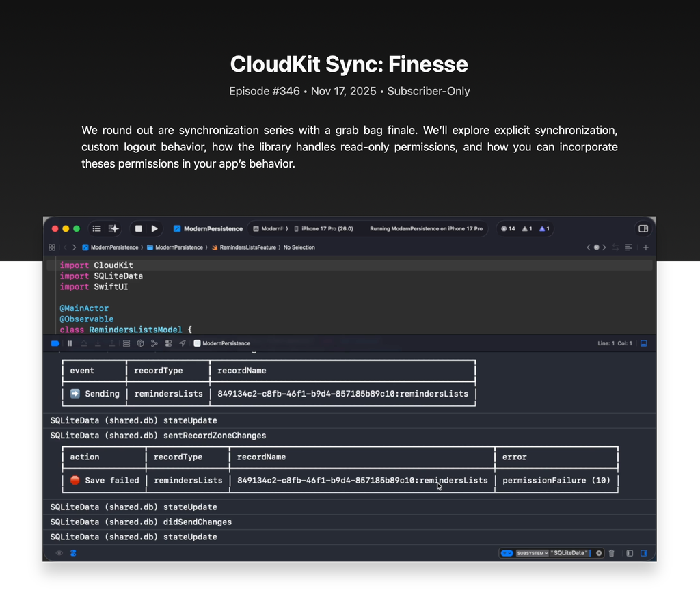Clear console with trash icon
Screen dimensions: 700x616
612,553
